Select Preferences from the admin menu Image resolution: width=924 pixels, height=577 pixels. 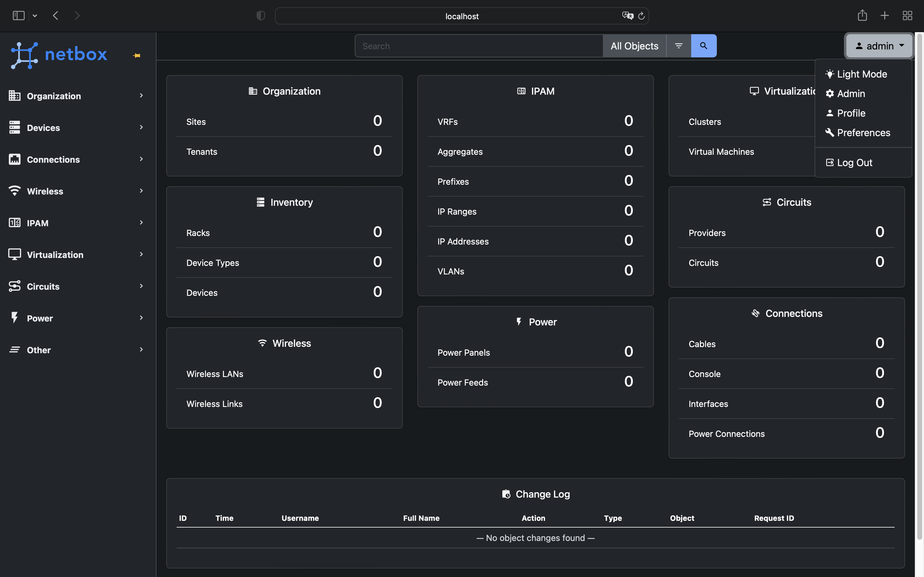click(x=863, y=132)
